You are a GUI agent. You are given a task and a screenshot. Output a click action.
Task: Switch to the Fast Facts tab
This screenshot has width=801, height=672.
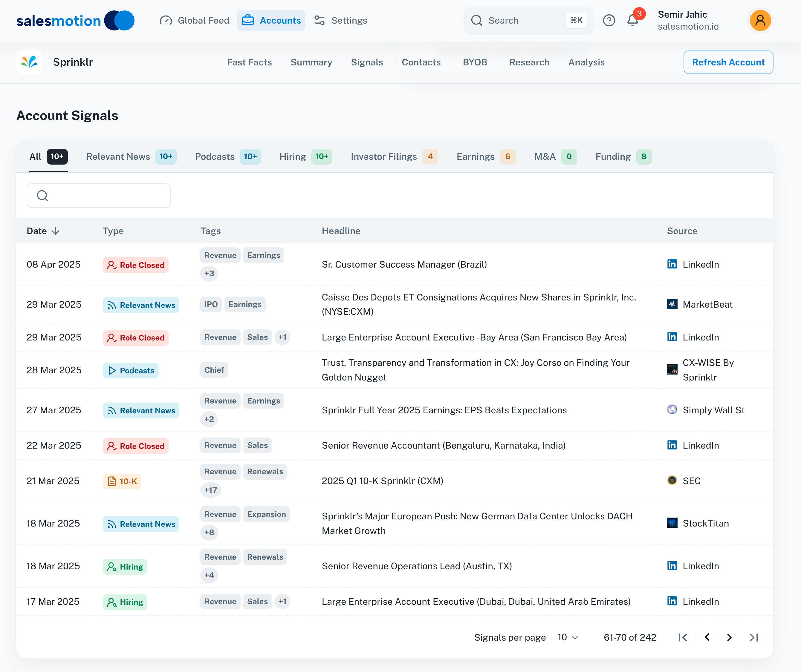pyautogui.click(x=250, y=62)
